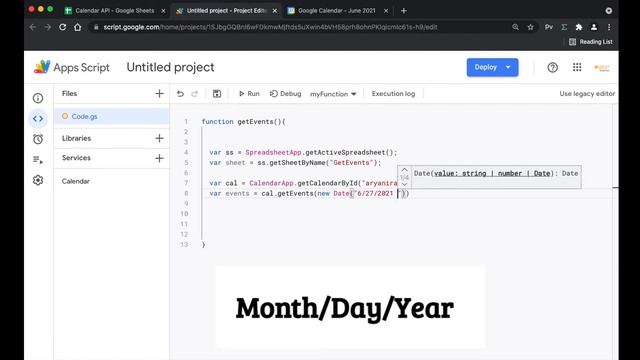
Task: Click function name getEvents in line 1
Action: point(255,122)
